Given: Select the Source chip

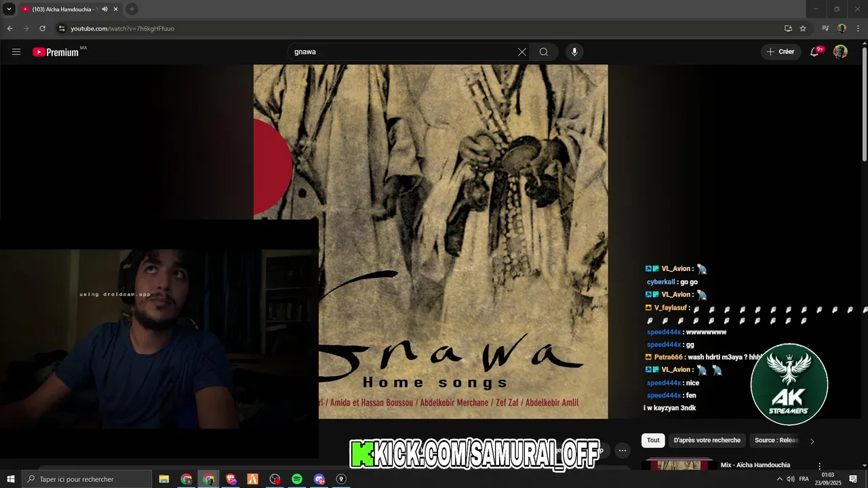Looking at the screenshot, I should pyautogui.click(x=776, y=441).
